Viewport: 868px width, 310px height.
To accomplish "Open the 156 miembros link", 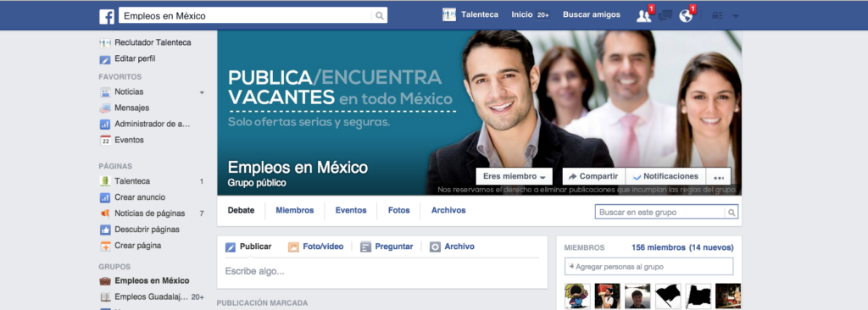I will 658,247.
